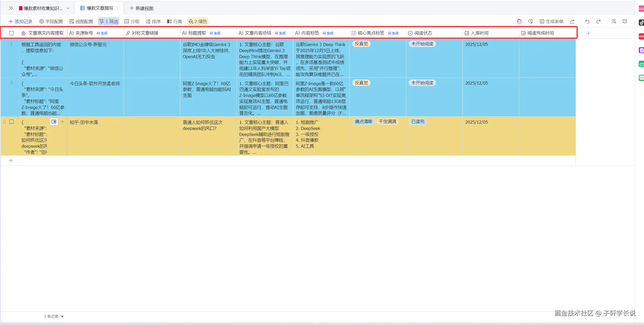Viewport: 644px width, 325px height.
Task: Click the 新建视图 new view tab
Action: (142, 8)
